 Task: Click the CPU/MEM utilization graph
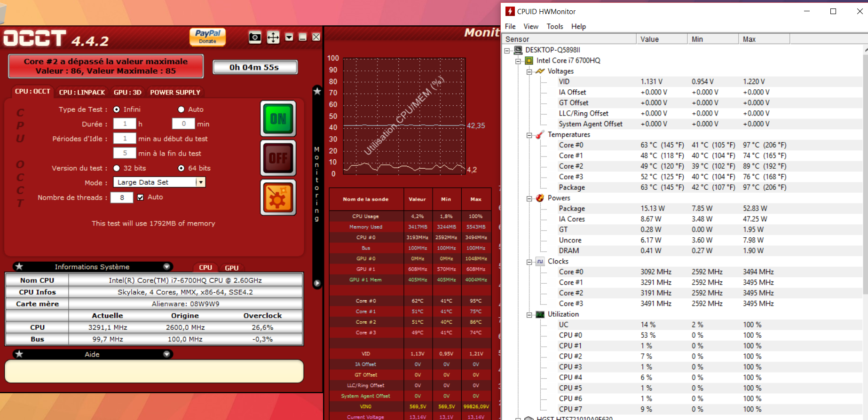click(404, 116)
